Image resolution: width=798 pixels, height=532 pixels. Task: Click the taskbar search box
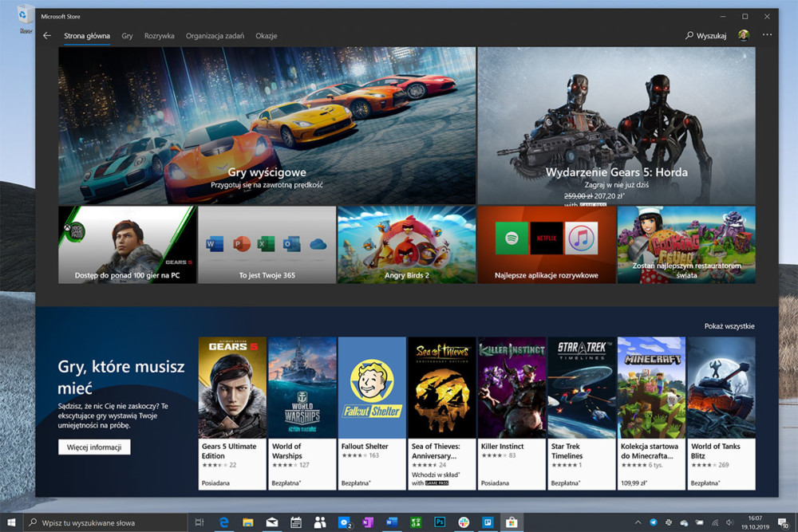106,522
